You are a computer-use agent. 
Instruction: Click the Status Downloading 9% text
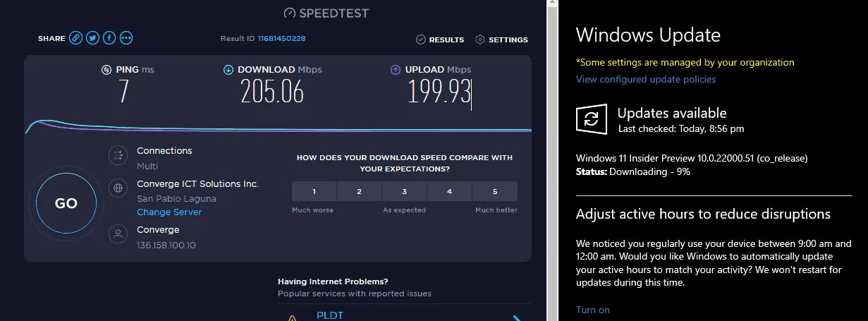(633, 171)
